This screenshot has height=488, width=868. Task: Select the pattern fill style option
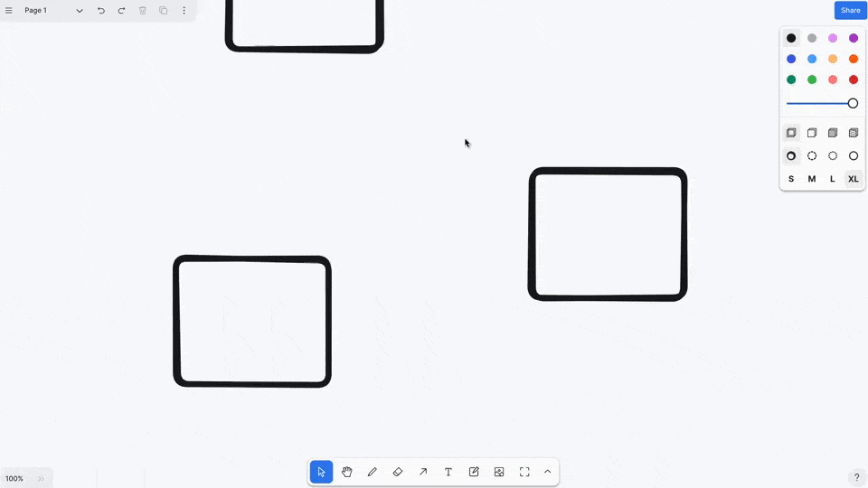[x=853, y=133]
